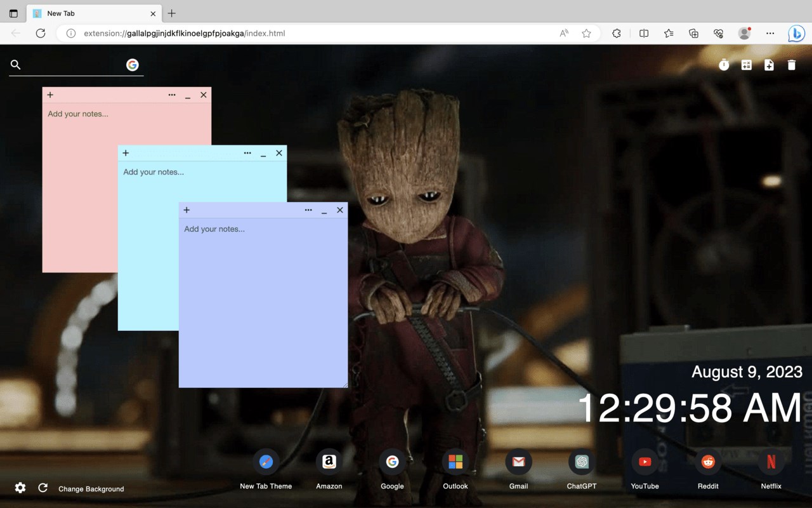Open the purple note's three-dot options menu
Screen dimensions: 812x508
[x=308, y=210]
